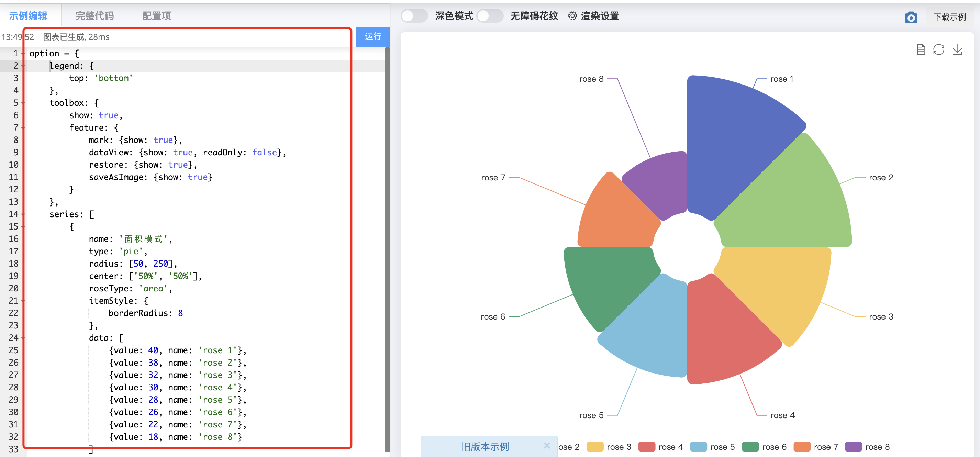
Task: Take a screenshot with camera icon
Action: point(911,17)
